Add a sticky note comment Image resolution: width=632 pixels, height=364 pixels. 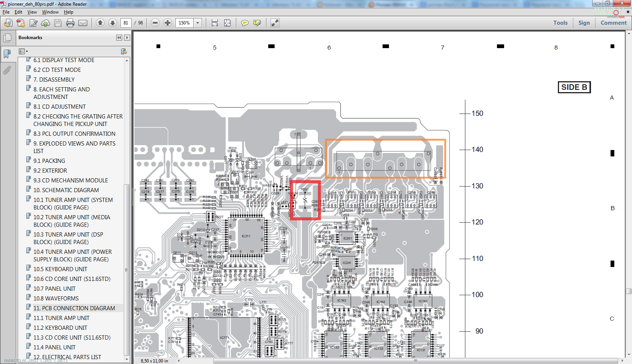click(x=245, y=23)
